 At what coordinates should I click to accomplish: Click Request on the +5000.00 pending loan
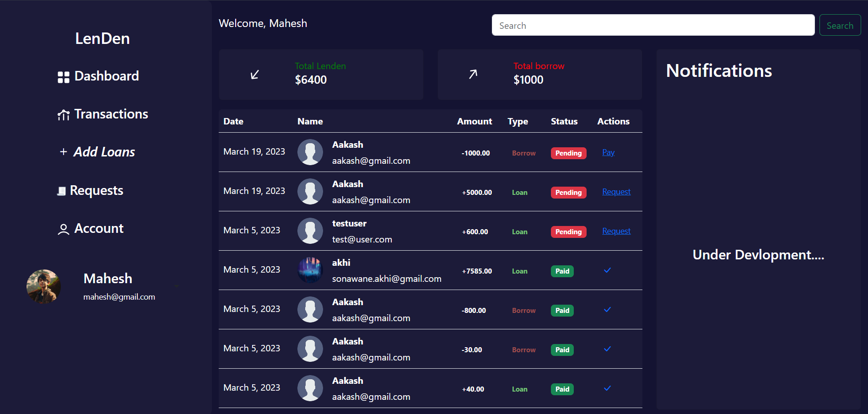coord(616,192)
